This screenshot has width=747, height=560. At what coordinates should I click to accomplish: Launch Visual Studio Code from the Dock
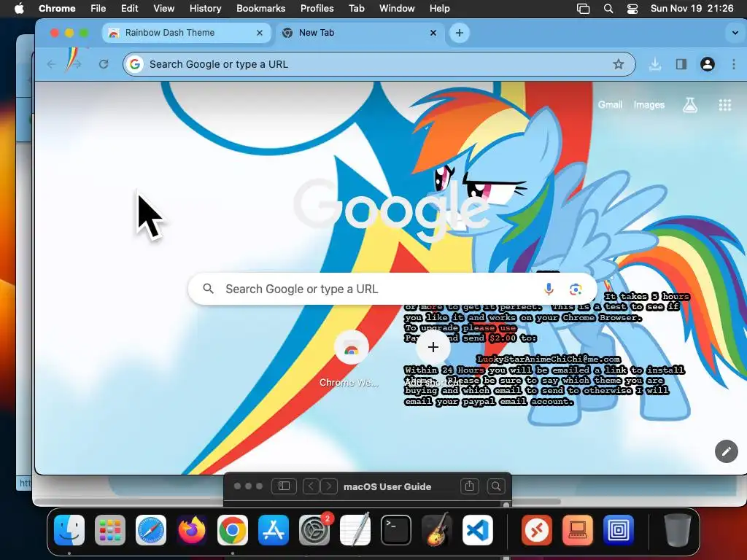click(x=478, y=530)
